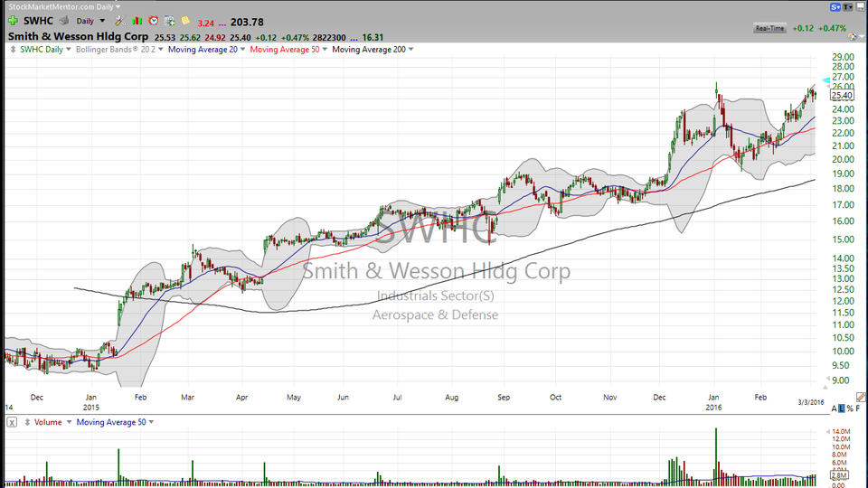Click the 14.0M volume axis label
The width and height of the screenshot is (868, 488).
coord(841,432)
